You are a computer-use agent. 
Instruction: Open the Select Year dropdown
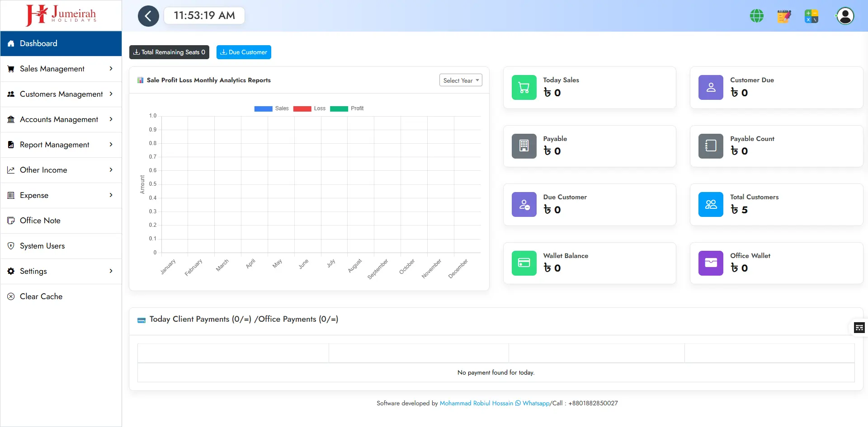click(x=460, y=80)
